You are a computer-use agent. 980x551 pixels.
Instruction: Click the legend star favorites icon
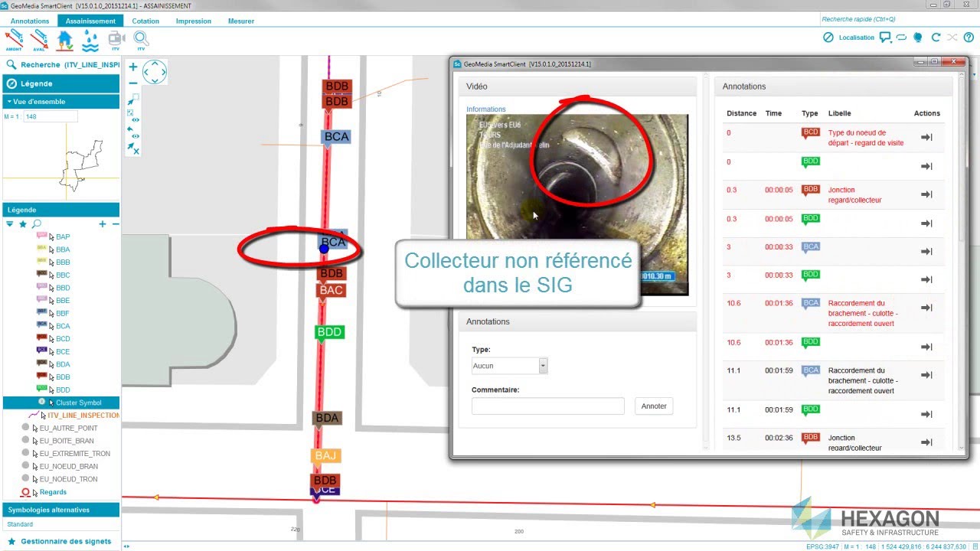click(x=23, y=224)
